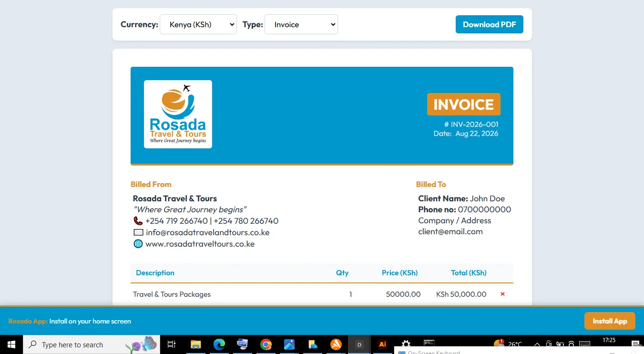Viewport: 644px width, 354px height.
Task: Click the quantity cell showing 1
Action: 350,294
